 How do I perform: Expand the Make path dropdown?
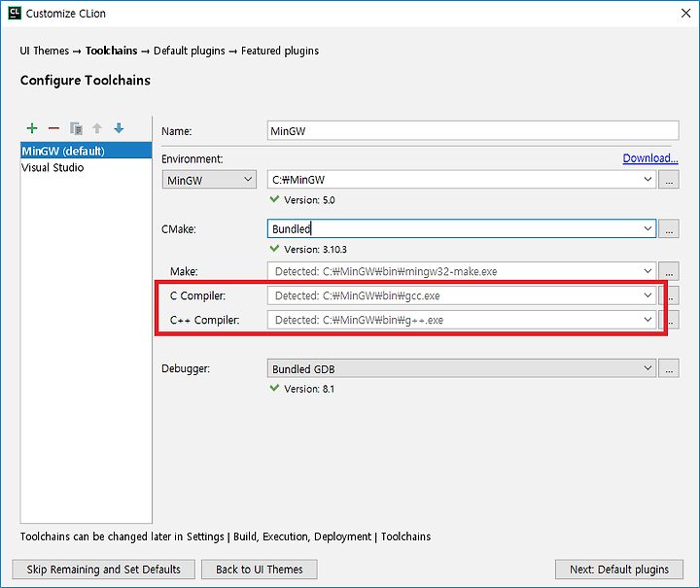(x=647, y=271)
